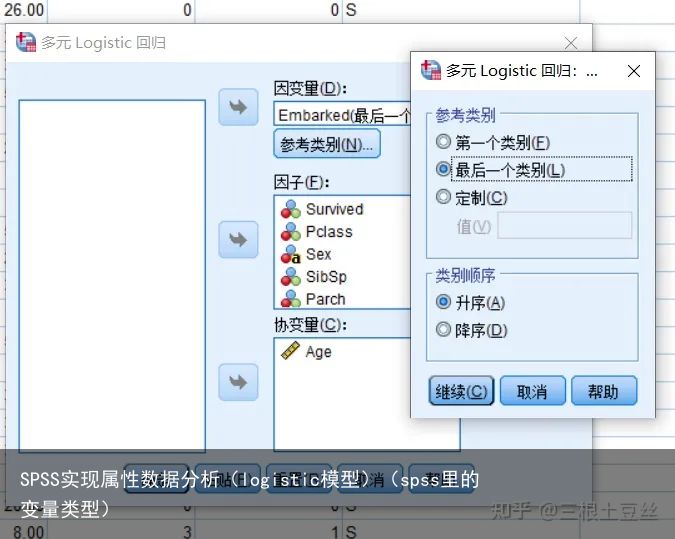Click the SibSp nominal variable icon

click(291, 276)
